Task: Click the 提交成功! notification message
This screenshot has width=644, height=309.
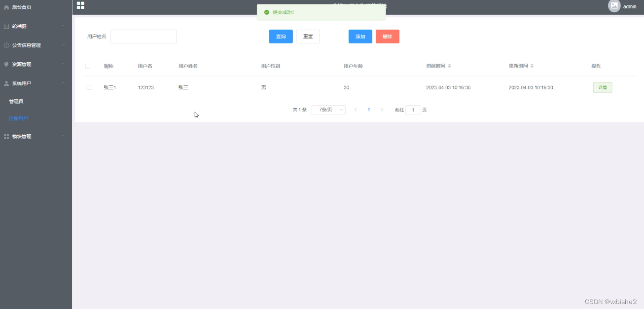Action: (x=284, y=12)
